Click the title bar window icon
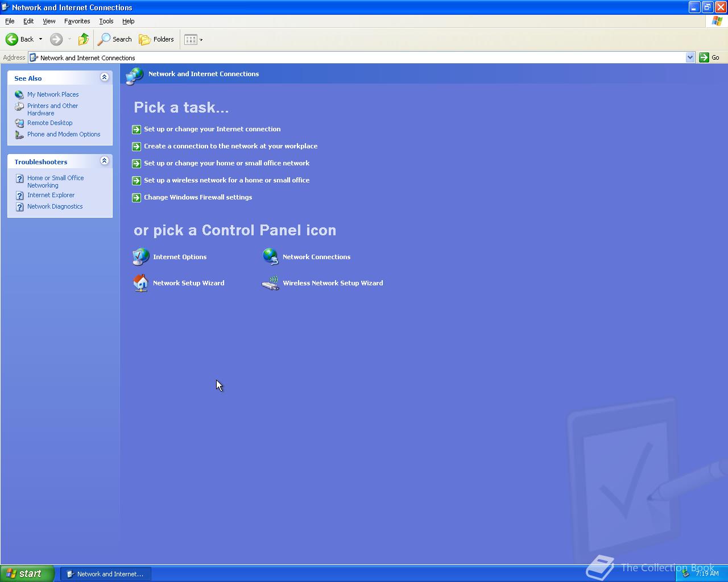Screen dimensions: 728x582 pyautogui.click(x=5, y=7)
